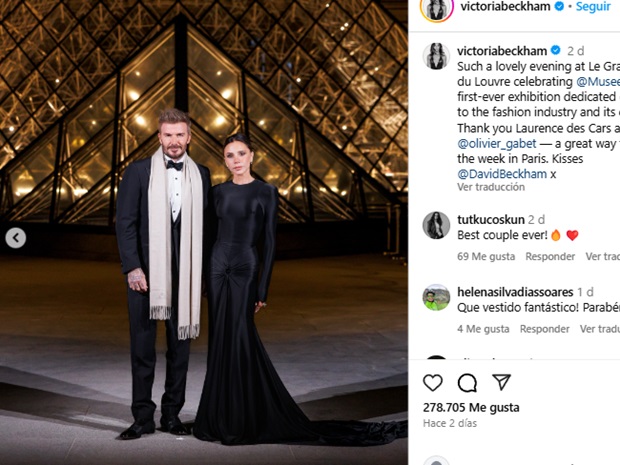Open tutkucoskun username link

click(491, 219)
